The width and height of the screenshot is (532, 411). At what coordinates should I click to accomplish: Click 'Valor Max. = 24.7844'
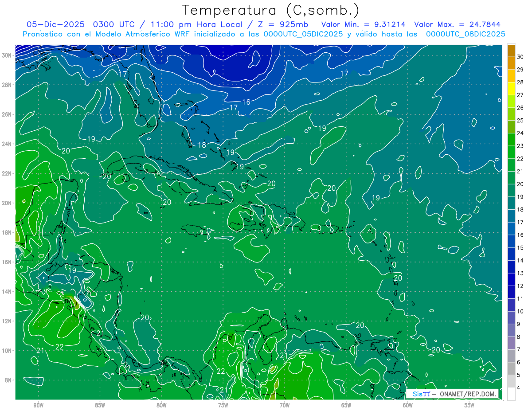click(458, 24)
